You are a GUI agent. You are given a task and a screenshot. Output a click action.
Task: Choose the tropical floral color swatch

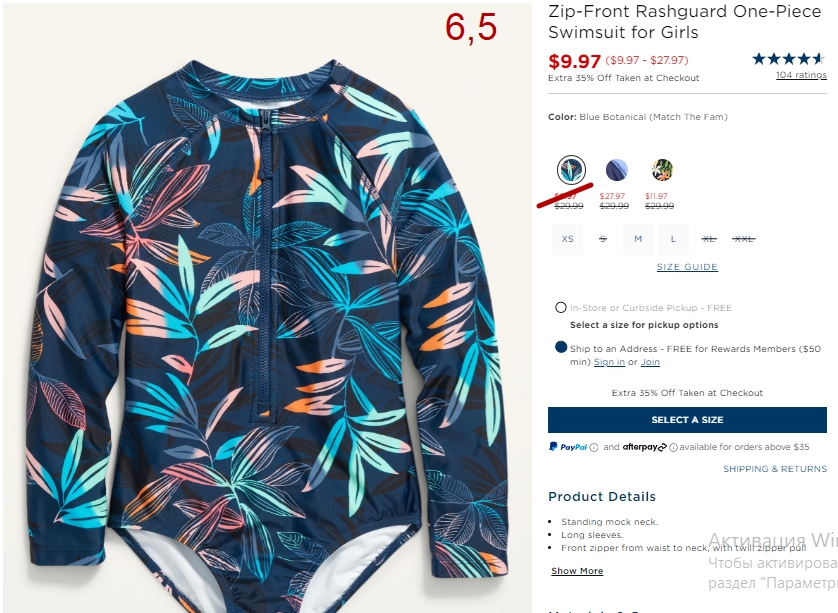click(x=662, y=170)
